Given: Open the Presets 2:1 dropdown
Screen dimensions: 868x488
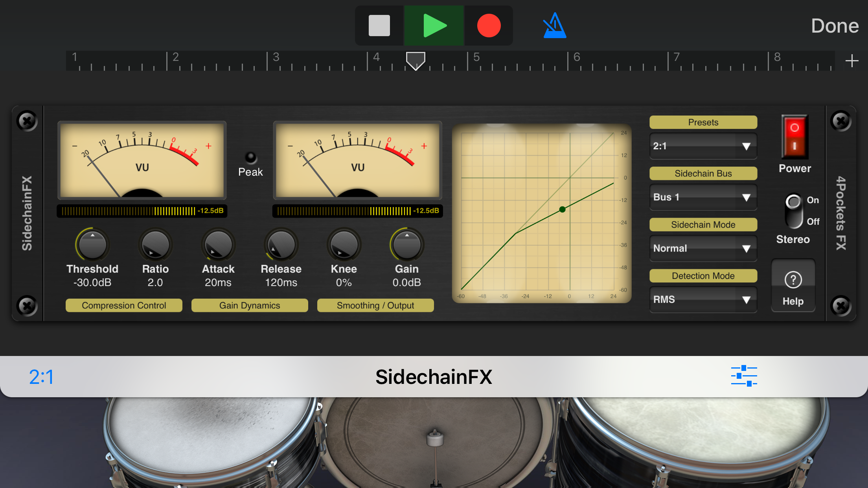Looking at the screenshot, I should (x=703, y=146).
